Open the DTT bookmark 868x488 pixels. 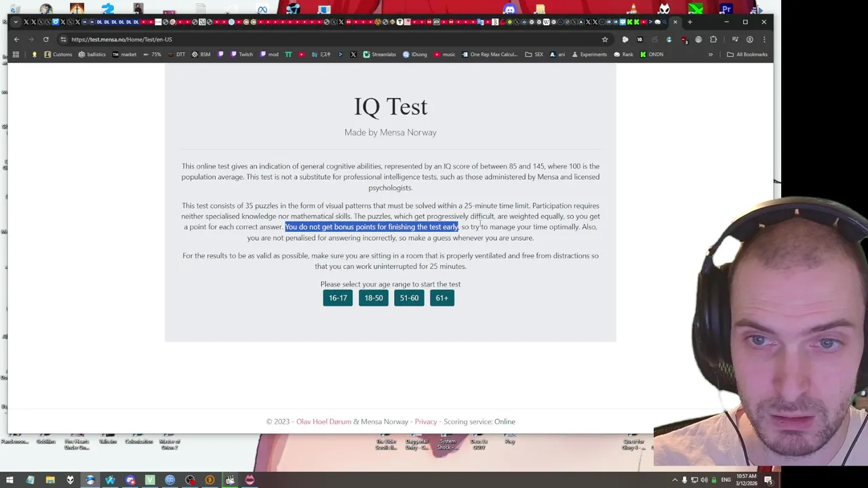[x=176, y=54]
